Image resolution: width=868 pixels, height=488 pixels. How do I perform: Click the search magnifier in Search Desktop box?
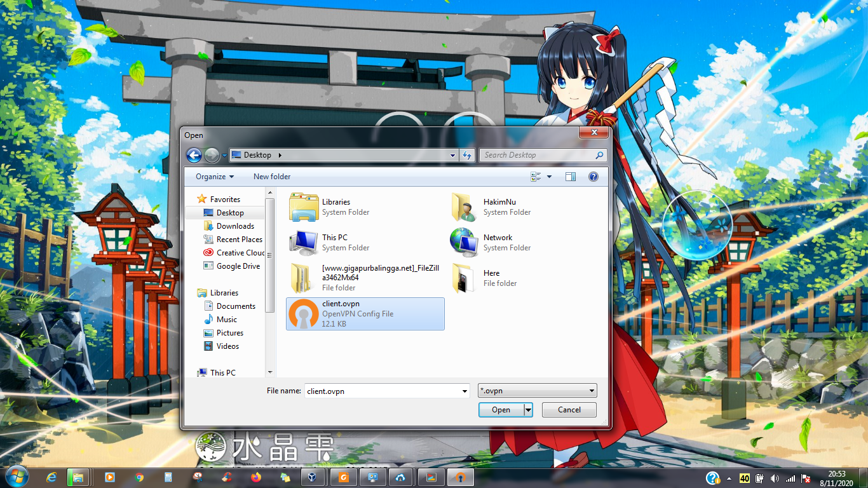(x=599, y=155)
